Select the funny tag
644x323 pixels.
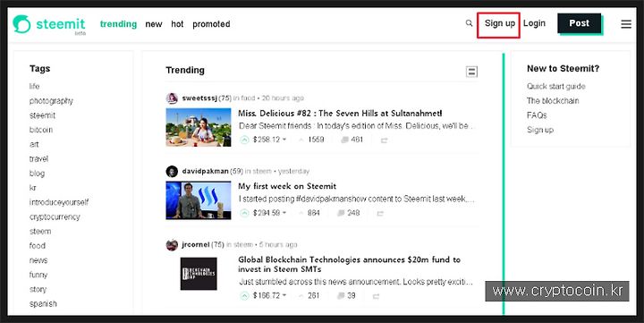coord(38,275)
